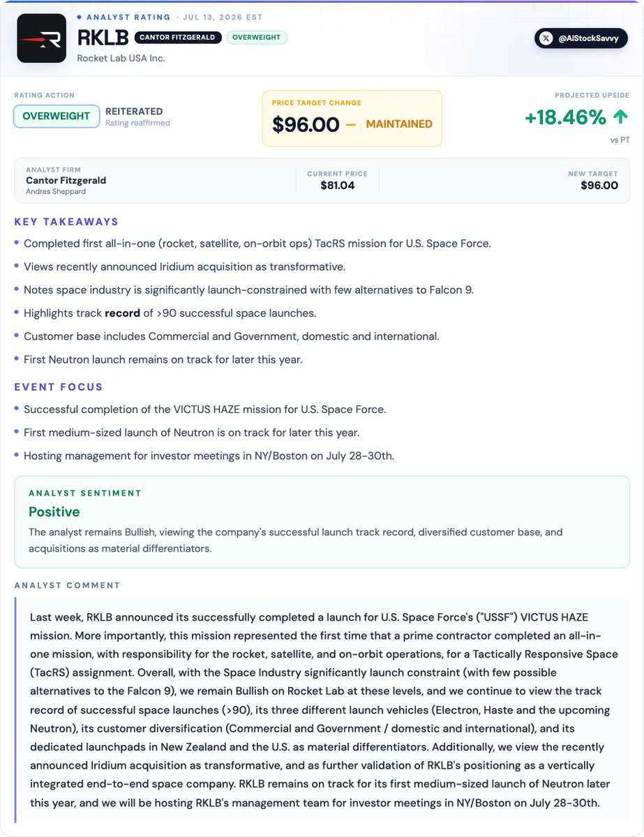Click the MAINTAINED label in price target
The height and width of the screenshot is (837, 644).
(x=399, y=124)
